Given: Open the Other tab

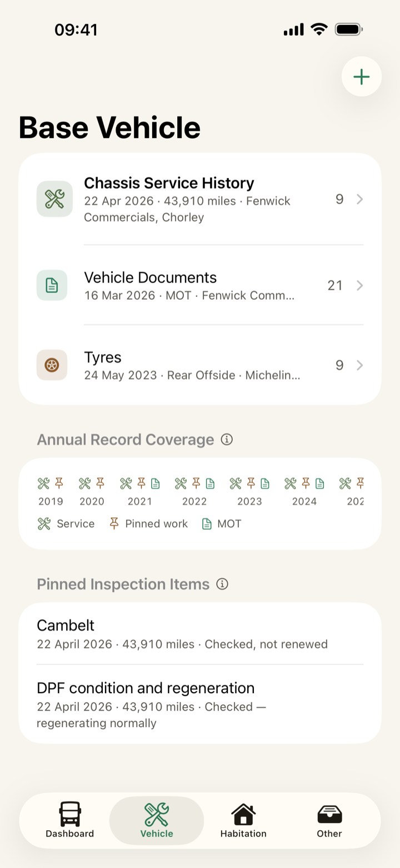Looking at the screenshot, I should [x=329, y=820].
